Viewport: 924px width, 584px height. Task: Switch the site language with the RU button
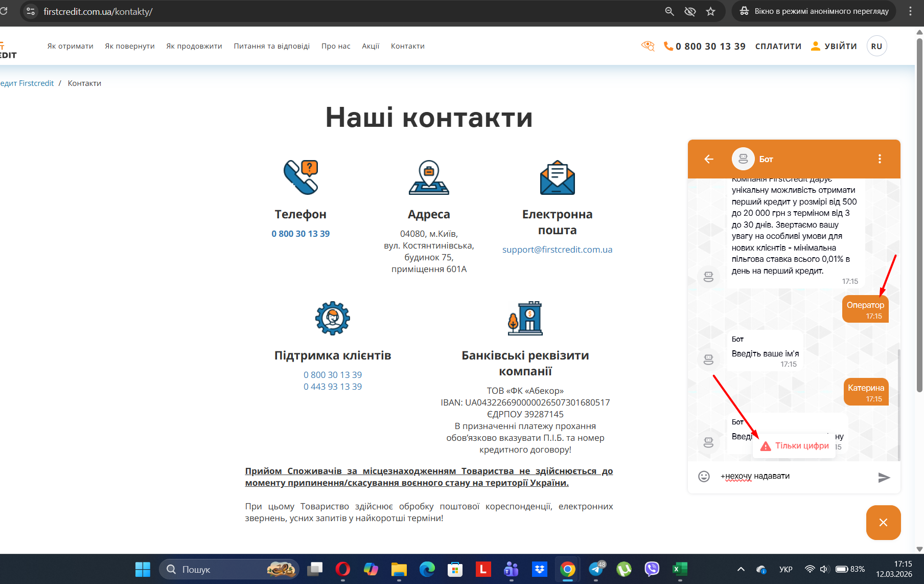pyautogui.click(x=876, y=46)
